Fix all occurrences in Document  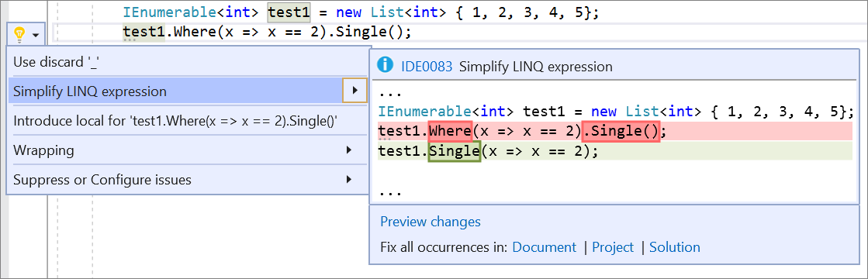(545, 247)
